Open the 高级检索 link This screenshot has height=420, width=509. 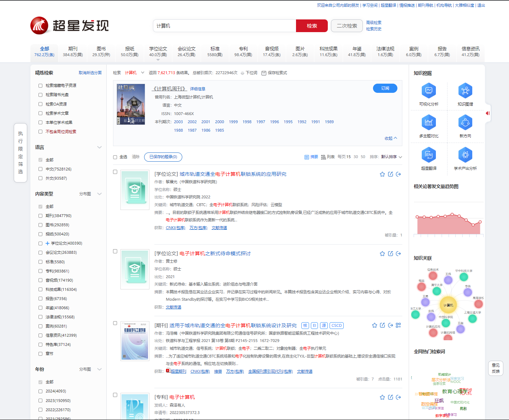[x=374, y=23]
